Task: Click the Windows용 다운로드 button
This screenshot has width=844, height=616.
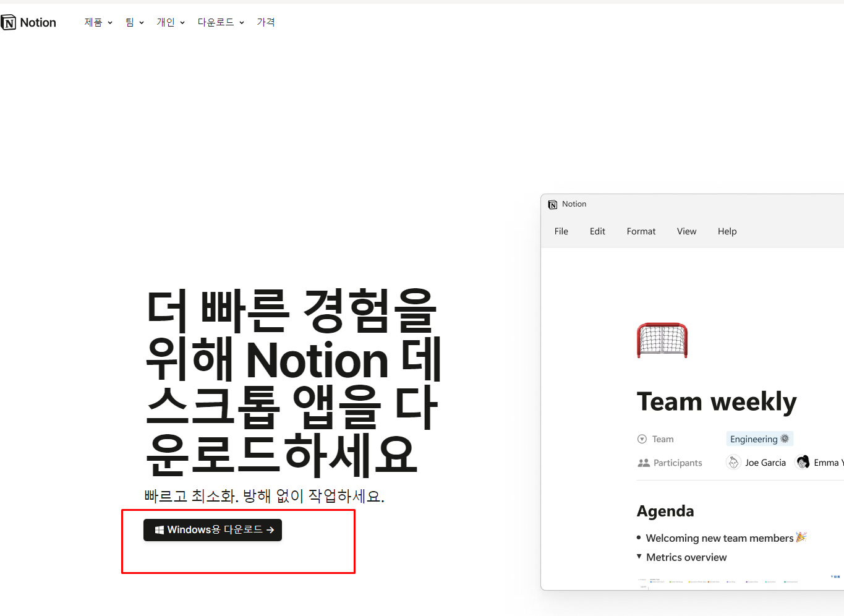Action: pyautogui.click(x=213, y=530)
